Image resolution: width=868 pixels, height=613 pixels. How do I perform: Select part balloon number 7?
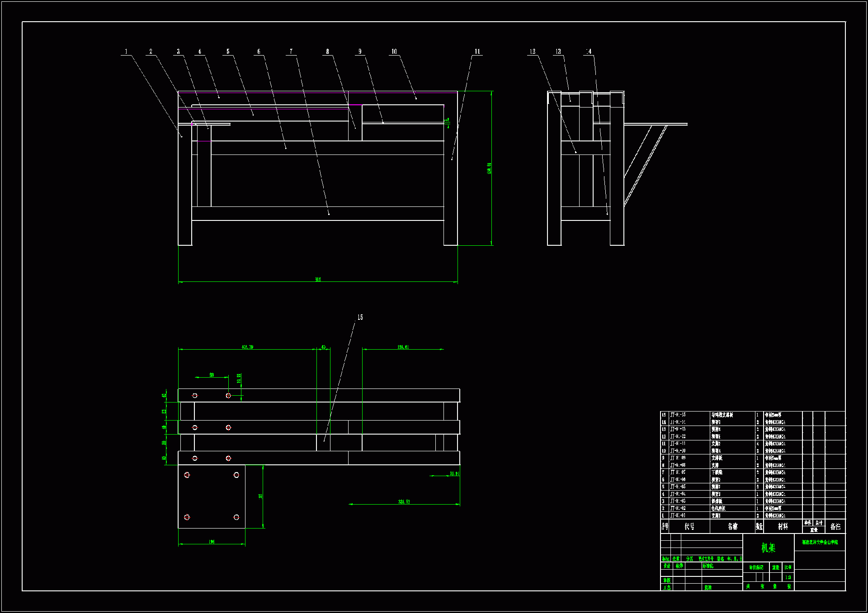291,51
